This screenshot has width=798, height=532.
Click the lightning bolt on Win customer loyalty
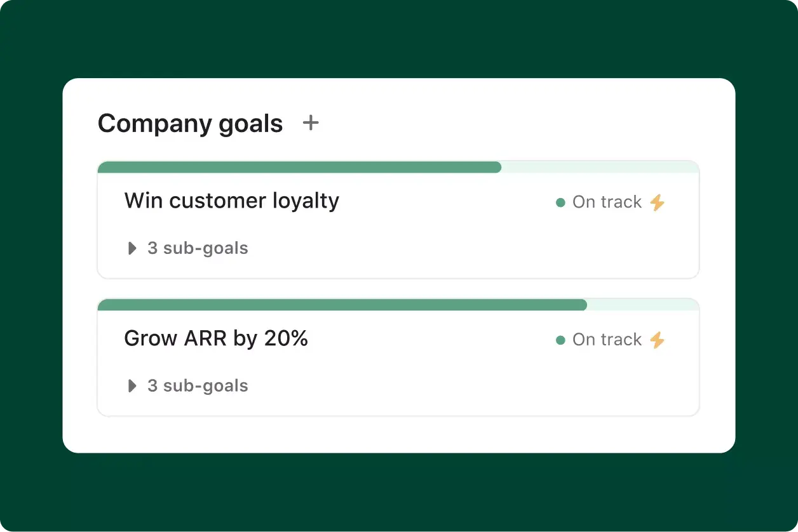(658, 202)
